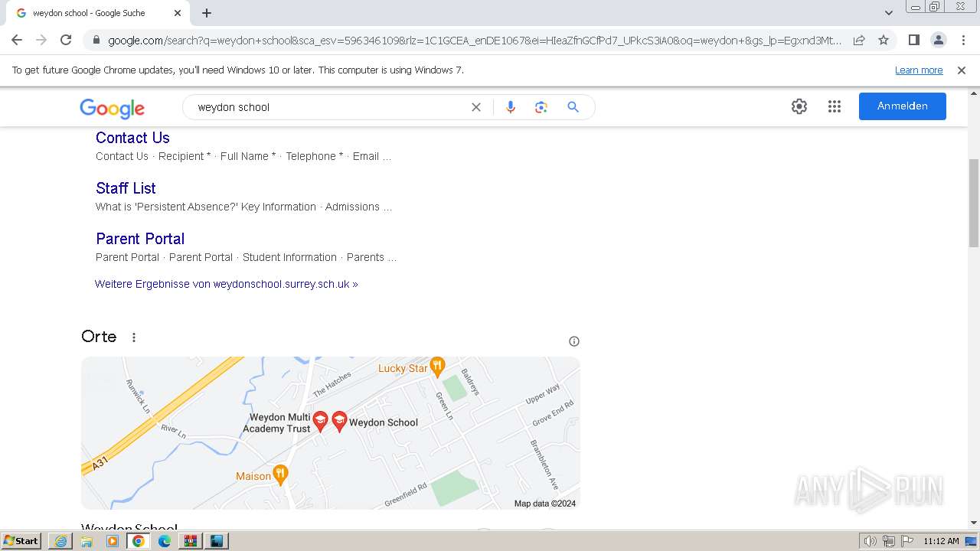Screen dimensions: 980x551
Task: Reload the current page
Action: [x=66, y=40]
